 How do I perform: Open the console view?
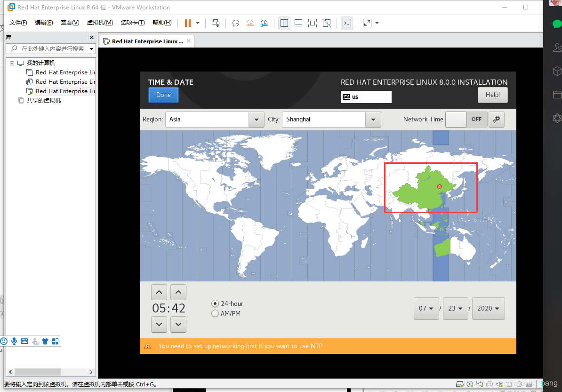click(346, 23)
